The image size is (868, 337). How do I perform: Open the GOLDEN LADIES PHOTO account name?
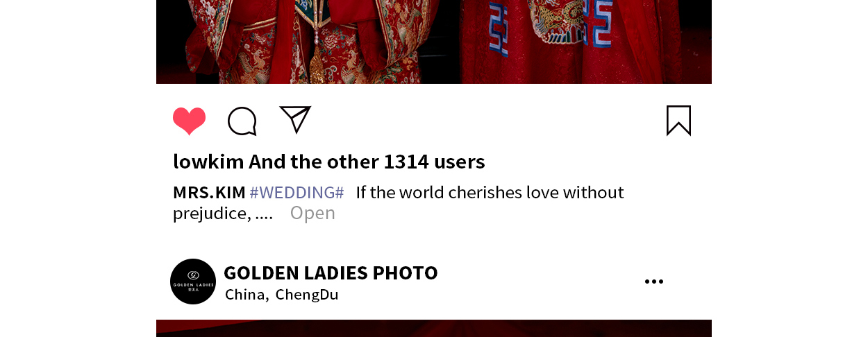click(331, 273)
